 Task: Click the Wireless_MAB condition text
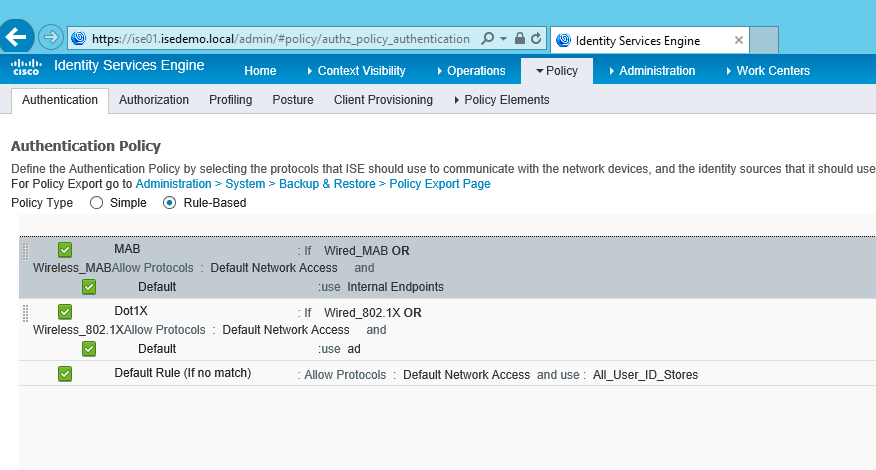pos(72,268)
